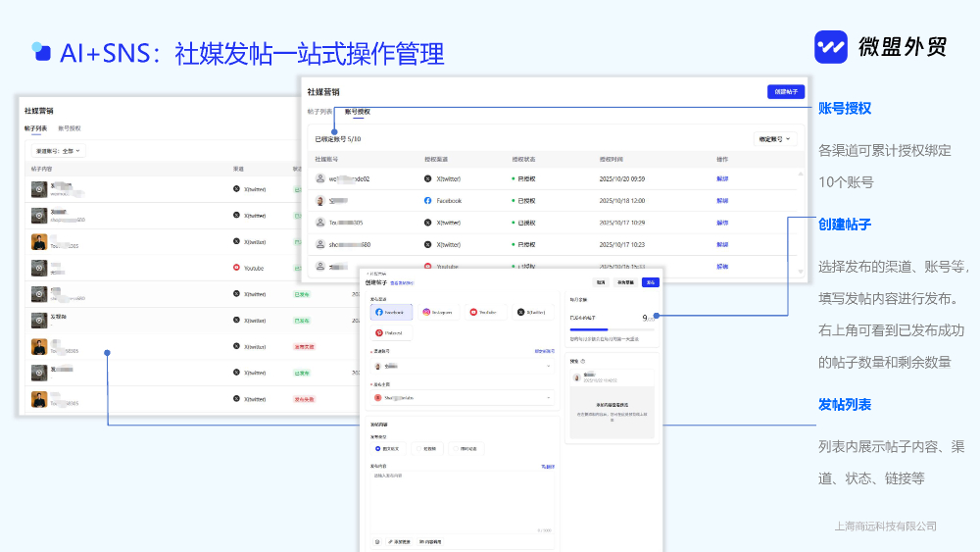Open the 绑定账号 dropdown
Screen dimensions: 980x552
click(x=774, y=139)
